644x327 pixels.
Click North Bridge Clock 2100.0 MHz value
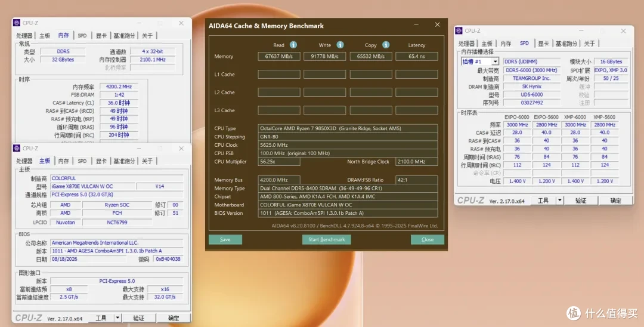pyautogui.click(x=416, y=162)
